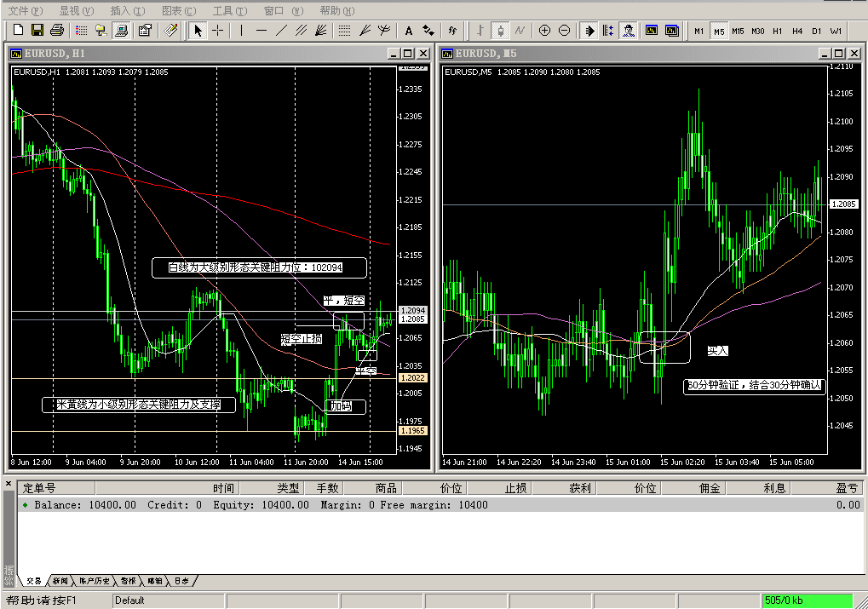The width and height of the screenshot is (868, 609).
Task: Click the connection status 505/0 kb indicator
Action: (x=806, y=600)
